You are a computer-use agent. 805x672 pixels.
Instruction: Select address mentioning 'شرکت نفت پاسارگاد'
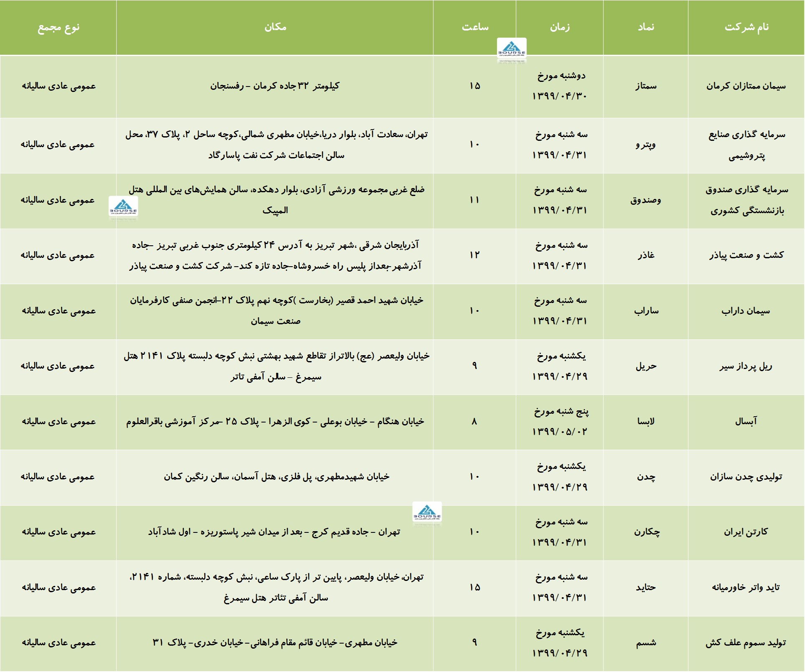point(276,145)
